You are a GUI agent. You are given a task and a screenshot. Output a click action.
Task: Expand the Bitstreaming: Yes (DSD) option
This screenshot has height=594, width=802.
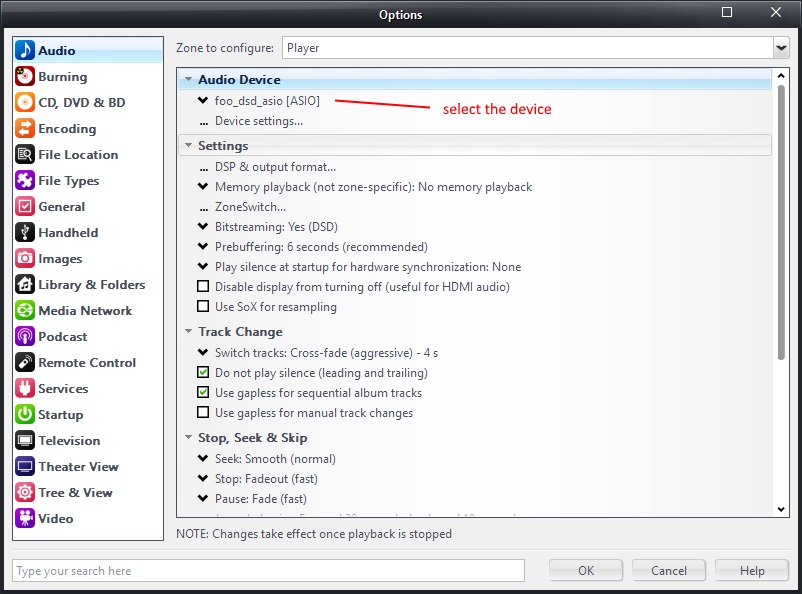pos(204,227)
